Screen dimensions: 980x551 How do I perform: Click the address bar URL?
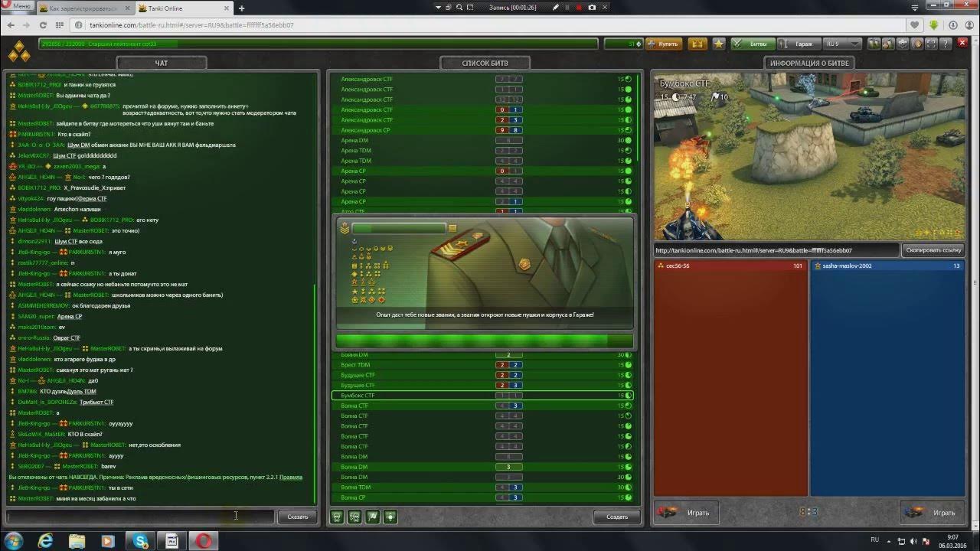coord(191,24)
